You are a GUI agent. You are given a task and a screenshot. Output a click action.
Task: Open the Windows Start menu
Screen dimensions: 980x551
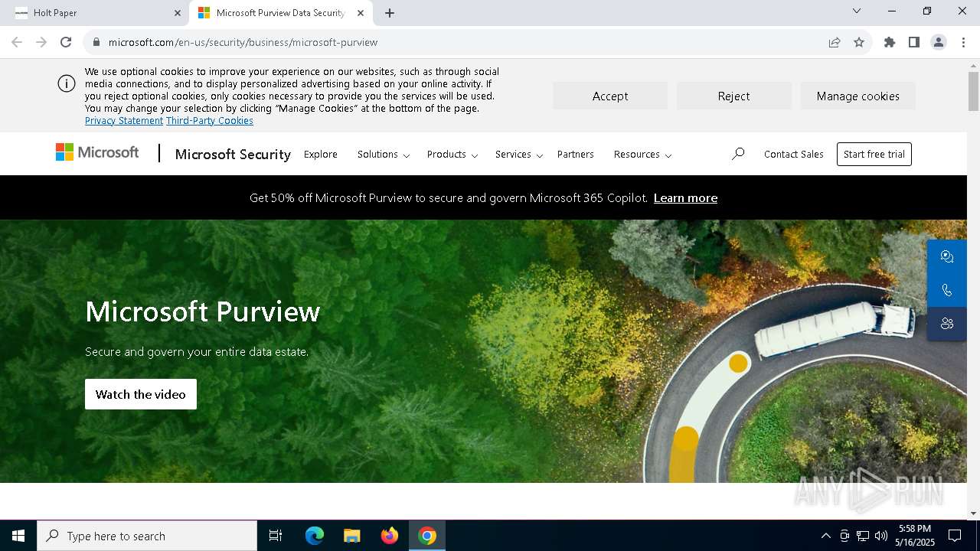pos(18,536)
